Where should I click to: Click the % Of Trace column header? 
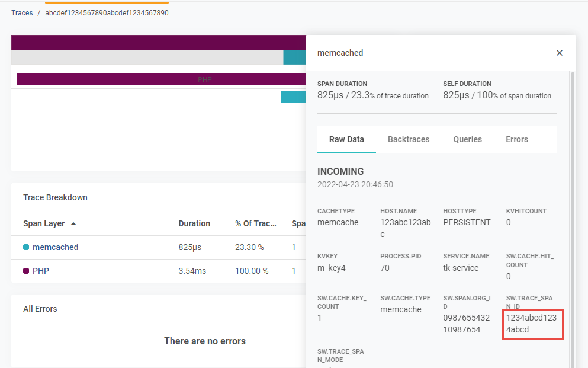[x=255, y=223]
